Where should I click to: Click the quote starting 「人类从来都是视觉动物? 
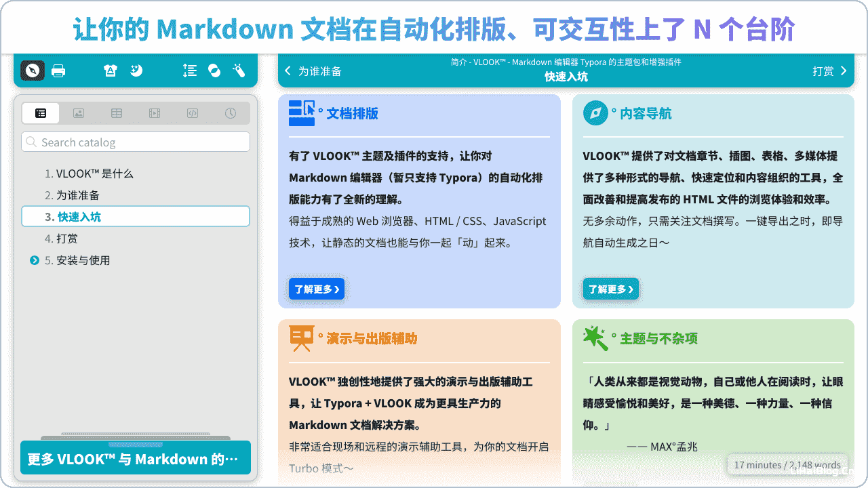(713, 403)
